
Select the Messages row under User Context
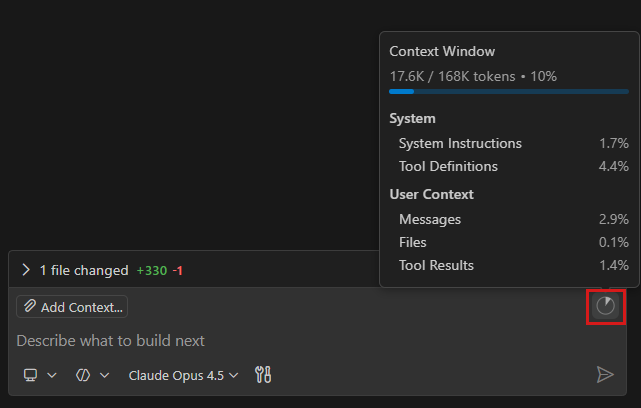(x=430, y=219)
